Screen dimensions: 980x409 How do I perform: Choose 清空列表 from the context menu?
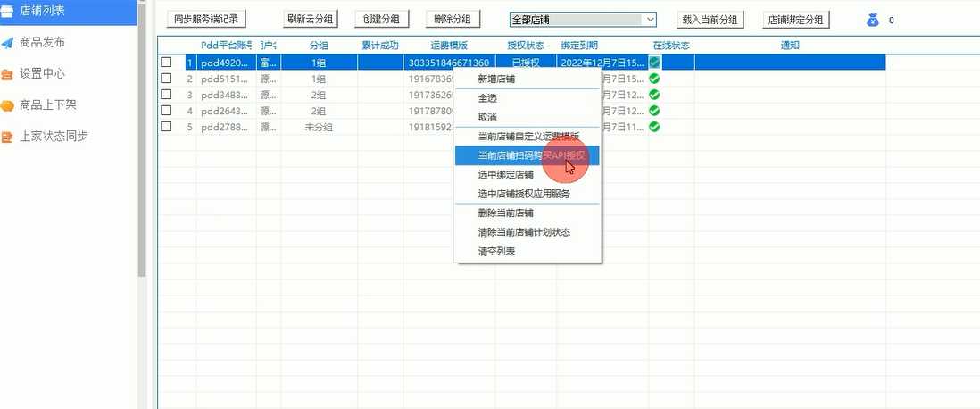click(x=496, y=251)
